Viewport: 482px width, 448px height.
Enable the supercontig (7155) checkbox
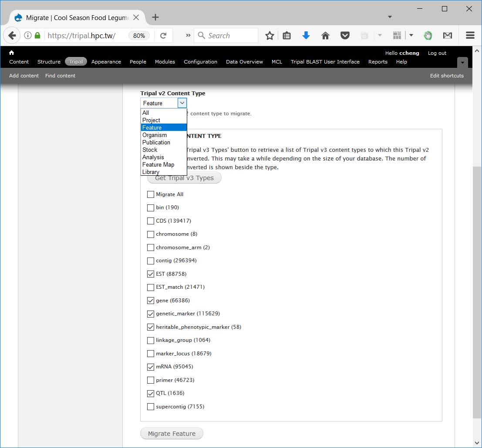pos(151,407)
